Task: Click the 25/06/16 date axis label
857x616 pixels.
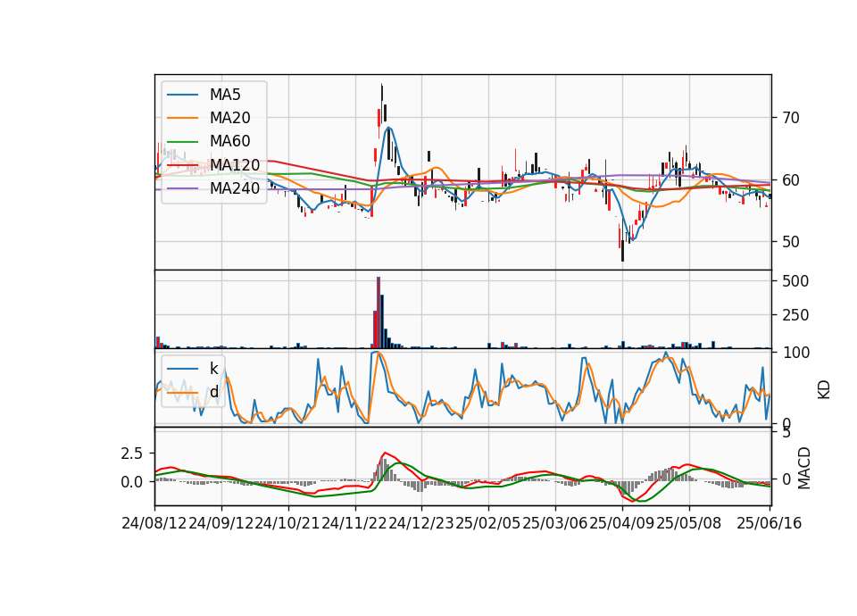Action: (769, 523)
